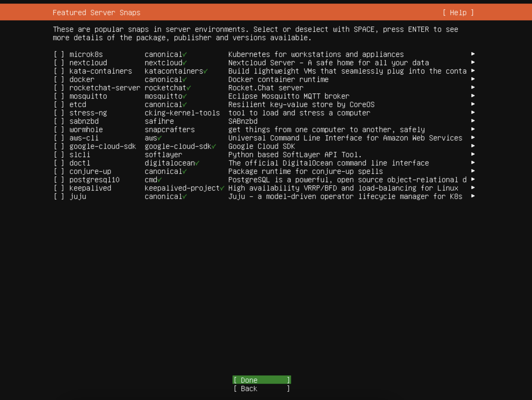
Task: Click the verified checkmark next to katacontainers
Action: (x=205, y=71)
